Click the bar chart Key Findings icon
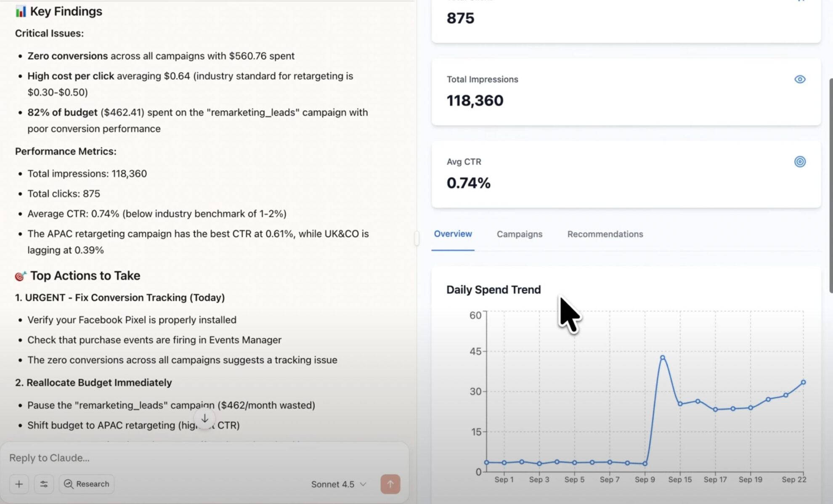The image size is (833, 504). (21, 12)
